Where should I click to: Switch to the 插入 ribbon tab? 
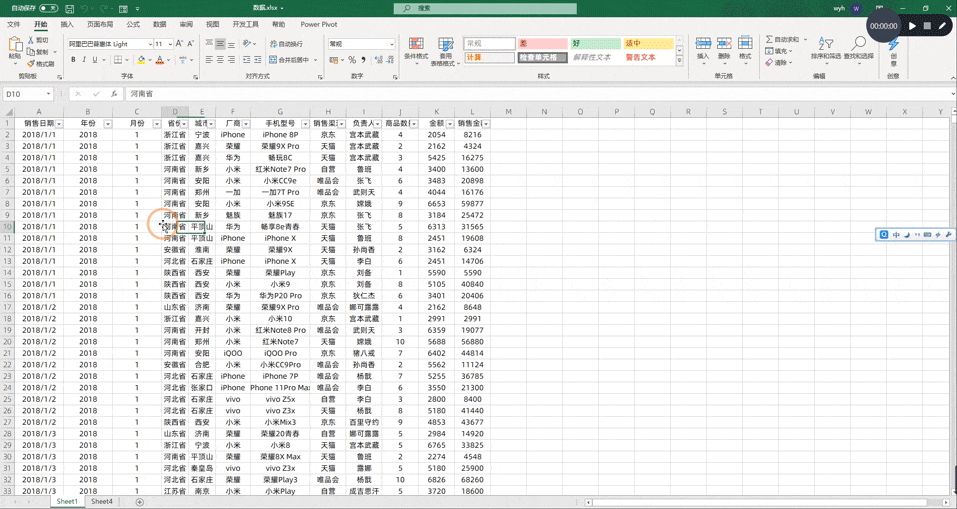point(67,24)
